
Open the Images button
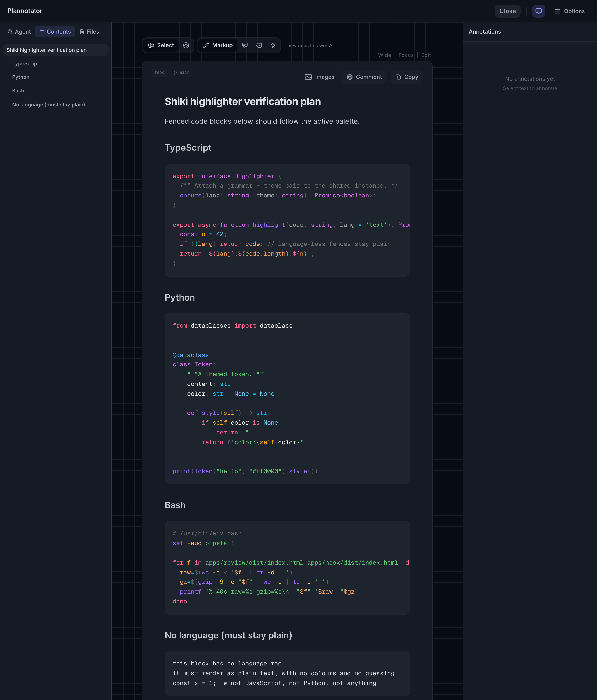(319, 77)
